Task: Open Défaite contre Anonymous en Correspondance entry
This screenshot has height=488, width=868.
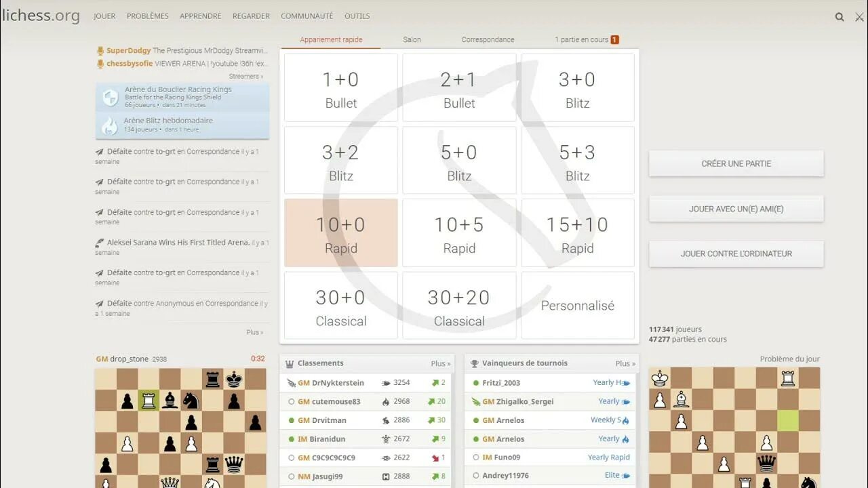Action: click(182, 308)
